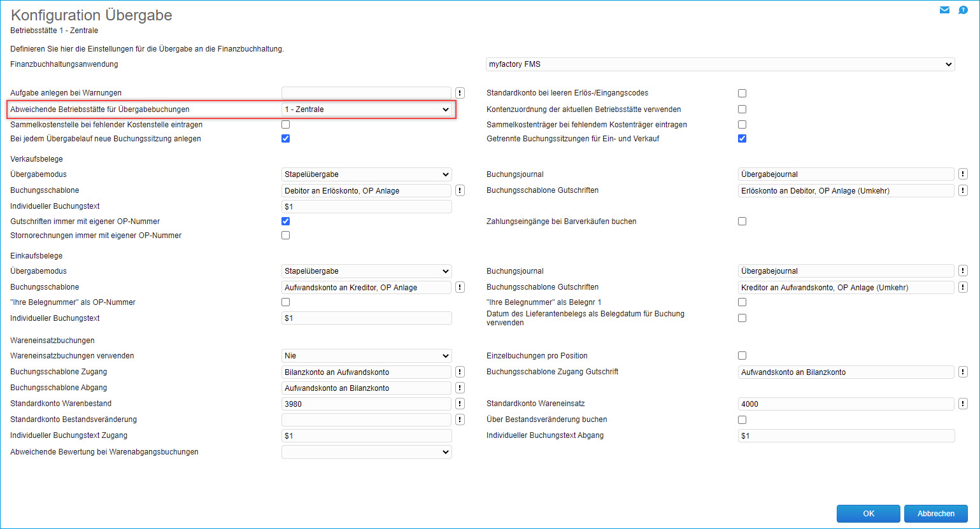Click the Verkaufsbelege section heading
This screenshot has width=980, height=529.
(36, 159)
